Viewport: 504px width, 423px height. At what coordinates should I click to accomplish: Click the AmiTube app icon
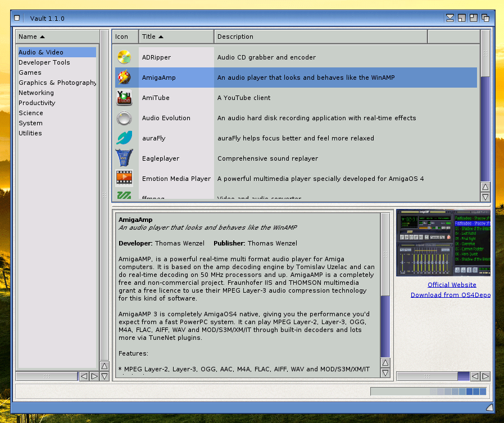(x=124, y=98)
